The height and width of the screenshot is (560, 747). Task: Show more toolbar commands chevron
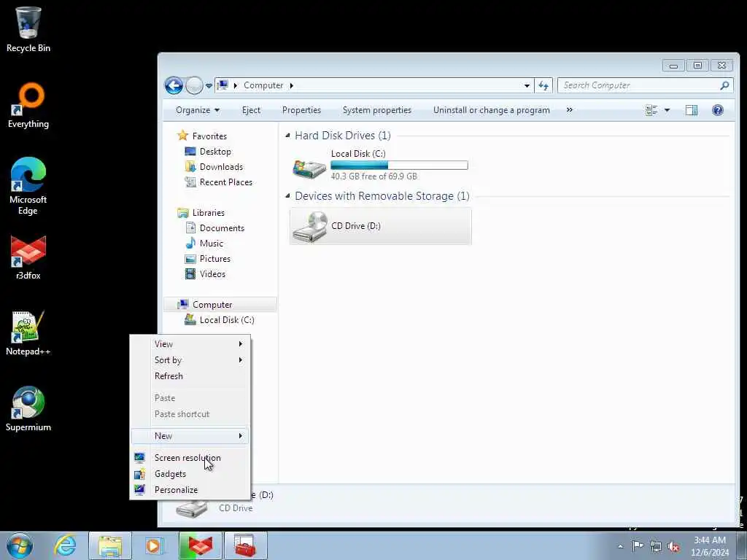pyautogui.click(x=569, y=110)
